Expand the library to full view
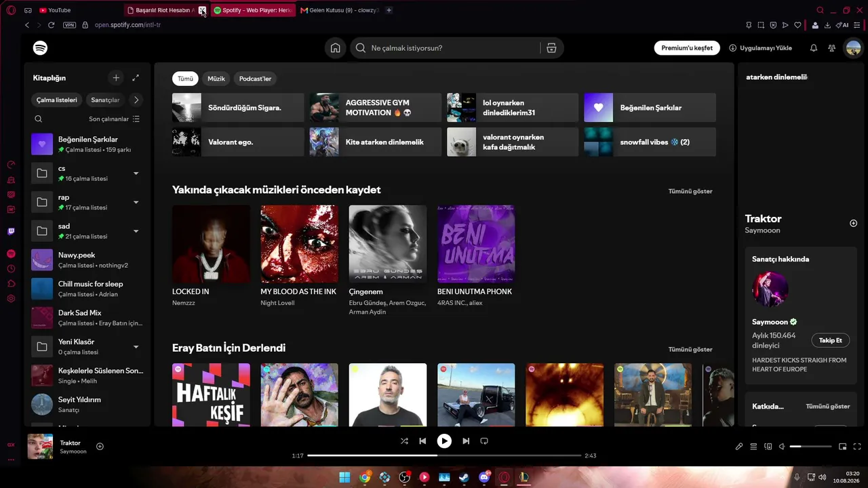The height and width of the screenshot is (488, 868). click(x=136, y=78)
